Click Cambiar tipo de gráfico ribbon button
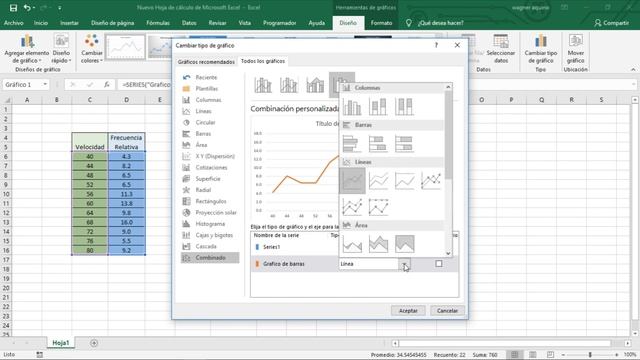 (x=541, y=49)
